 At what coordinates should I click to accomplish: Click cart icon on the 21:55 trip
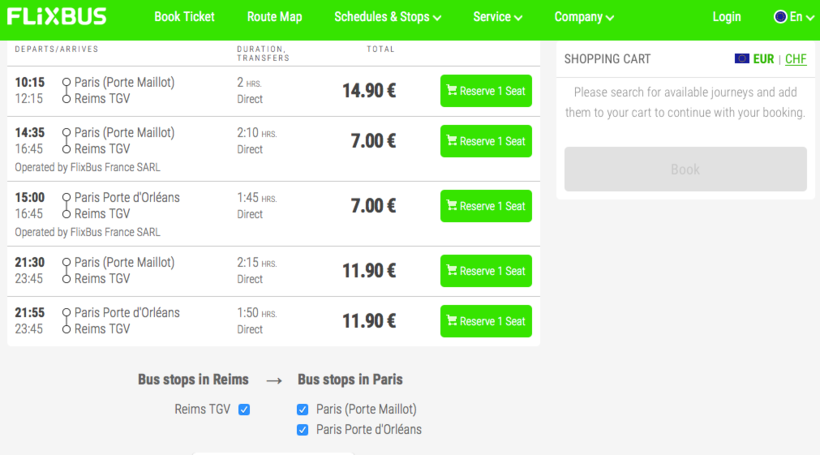[x=452, y=321]
